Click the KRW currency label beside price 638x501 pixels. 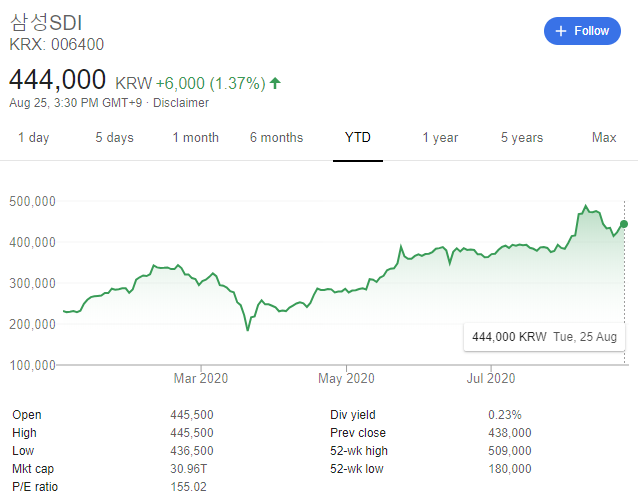(133, 83)
